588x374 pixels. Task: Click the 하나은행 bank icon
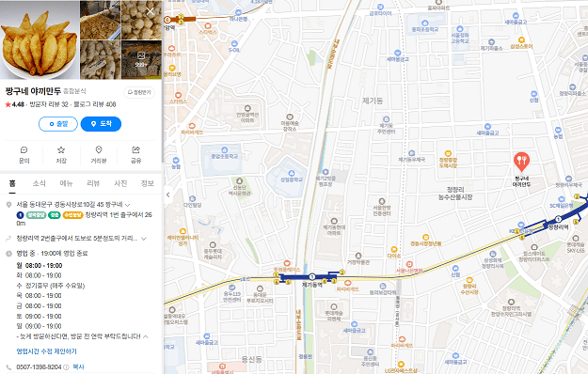click(x=238, y=13)
